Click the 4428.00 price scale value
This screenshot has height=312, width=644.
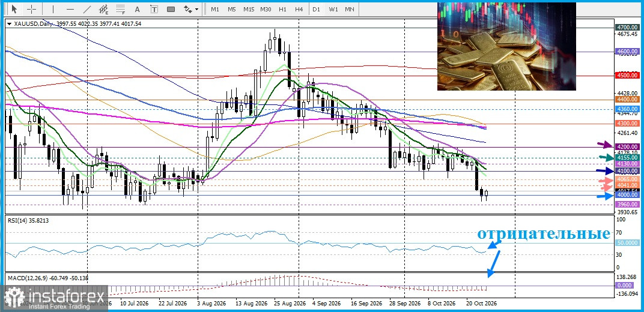click(x=627, y=94)
